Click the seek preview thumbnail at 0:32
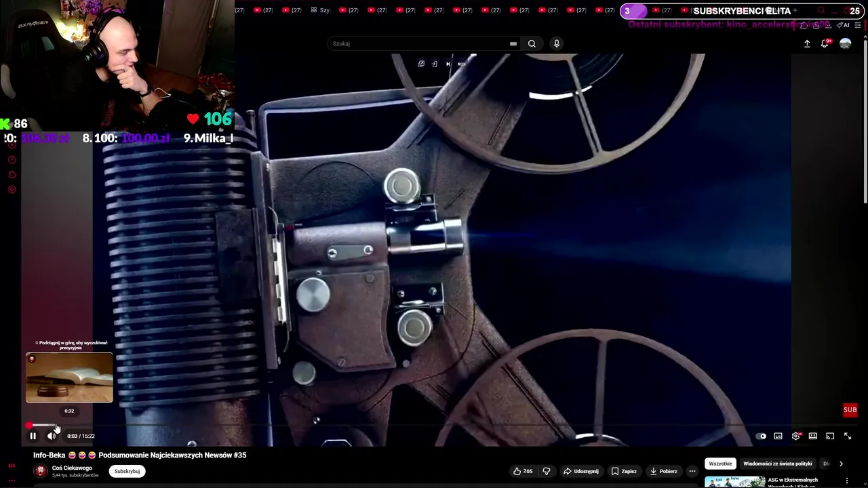 (69, 378)
